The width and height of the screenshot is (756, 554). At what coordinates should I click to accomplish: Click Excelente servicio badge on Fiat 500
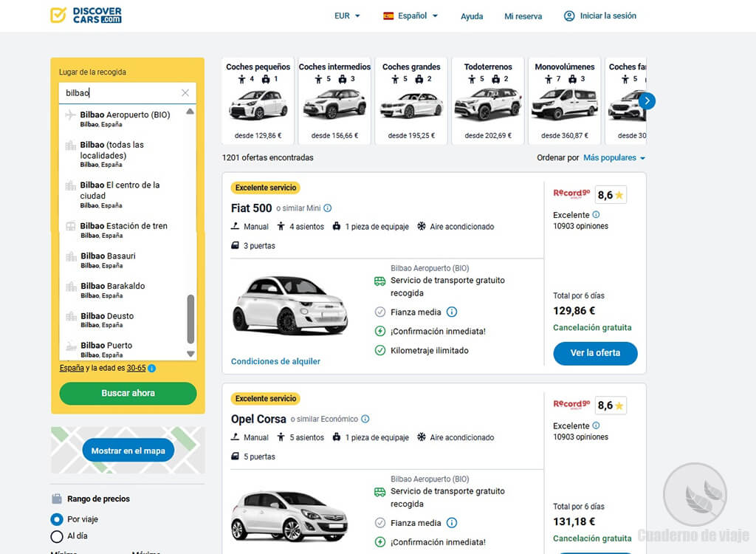266,188
